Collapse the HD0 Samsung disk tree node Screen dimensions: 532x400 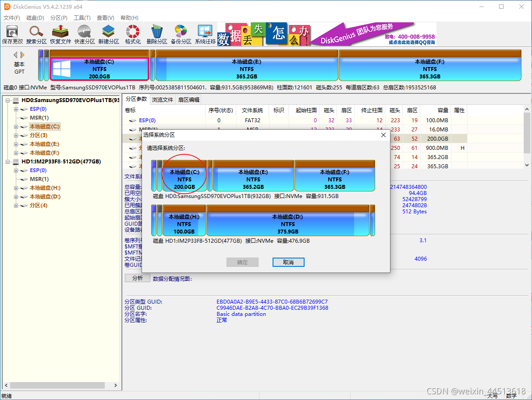(7, 100)
